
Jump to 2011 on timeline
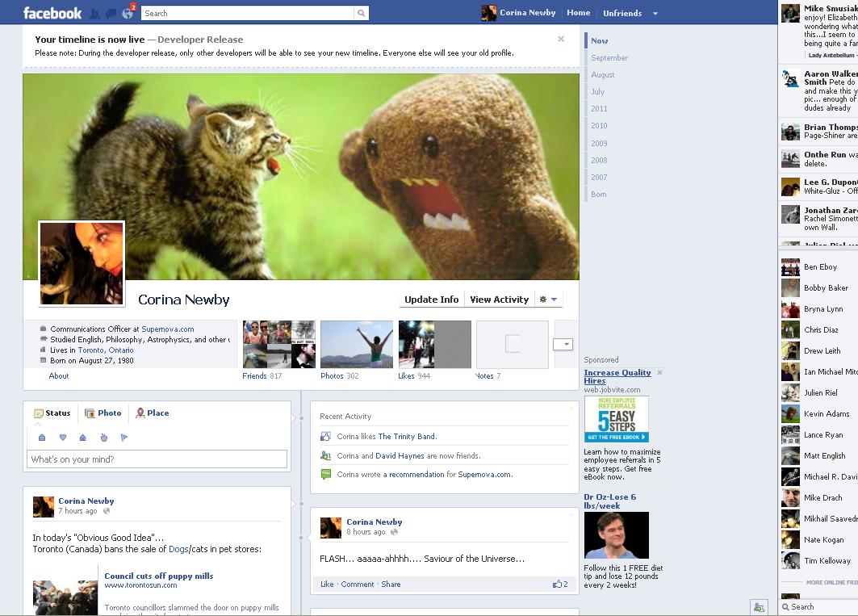pyautogui.click(x=599, y=108)
